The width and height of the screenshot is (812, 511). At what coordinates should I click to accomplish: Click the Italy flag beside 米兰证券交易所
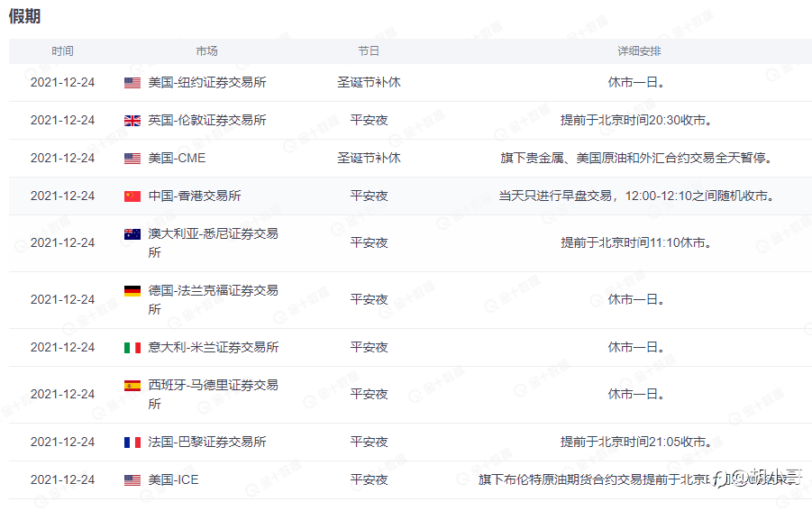point(132,347)
